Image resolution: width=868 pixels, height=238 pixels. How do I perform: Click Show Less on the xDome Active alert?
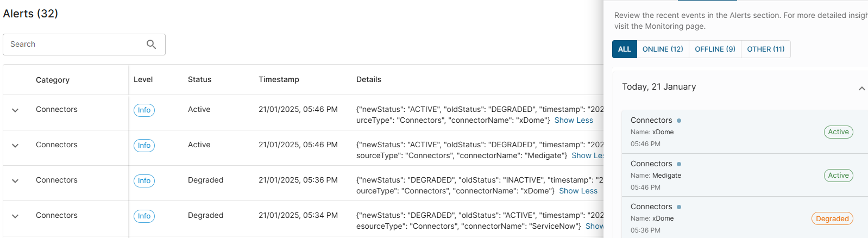tap(574, 121)
